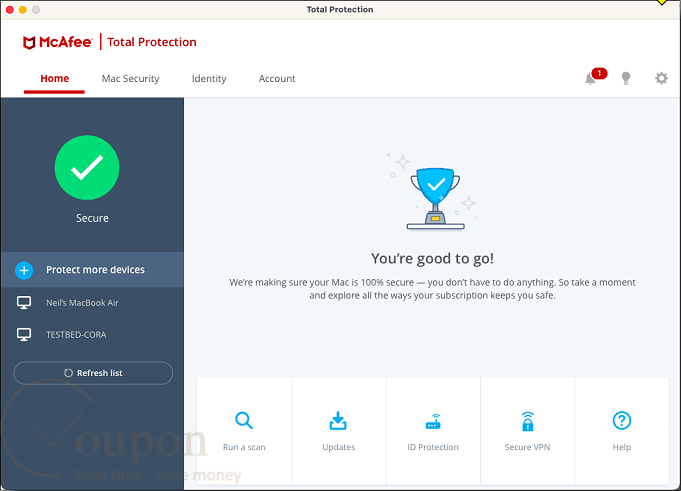The height and width of the screenshot is (491, 681).
Task: Click the ID Protection router icon
Action: [433, 422]
